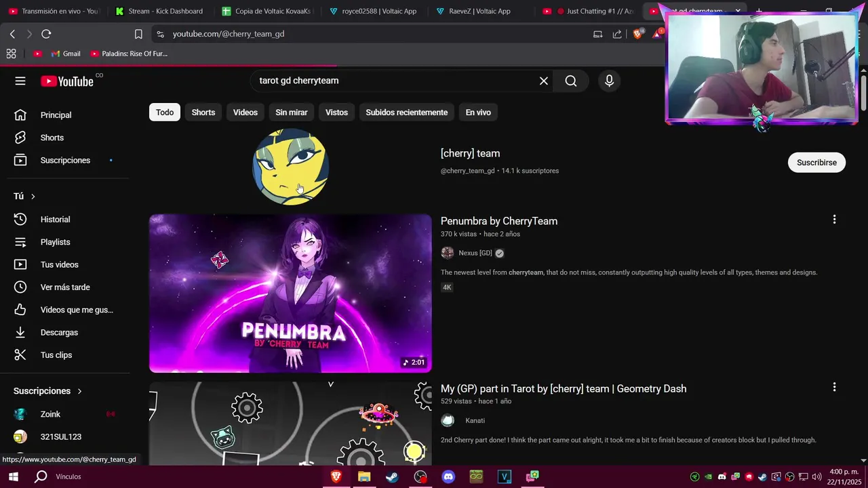
Task: Start voice search with the microphone icon
Action: point(609,81)
